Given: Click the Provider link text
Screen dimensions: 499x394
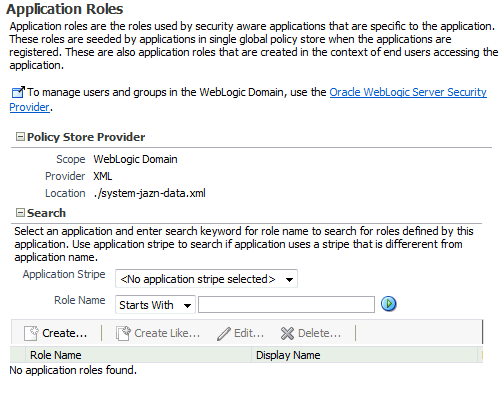Looking at the screenshot, I should coord(29,107).
